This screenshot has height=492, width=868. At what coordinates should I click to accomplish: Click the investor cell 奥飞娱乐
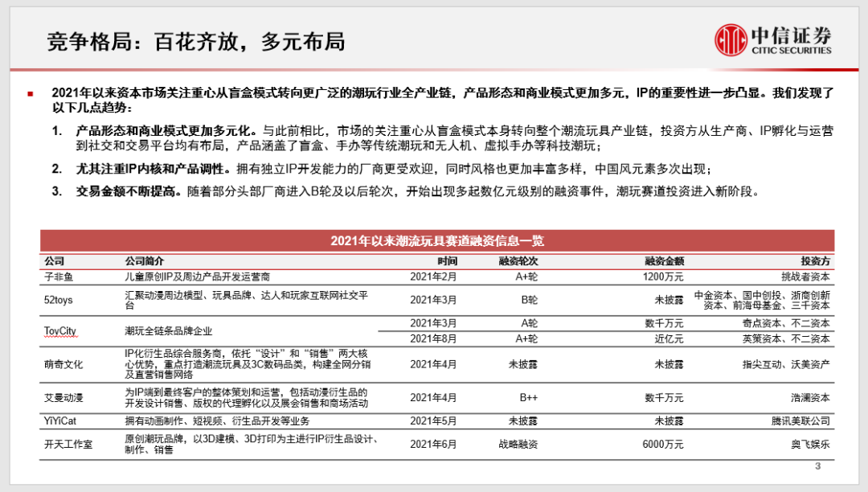[x=810, y=445]
